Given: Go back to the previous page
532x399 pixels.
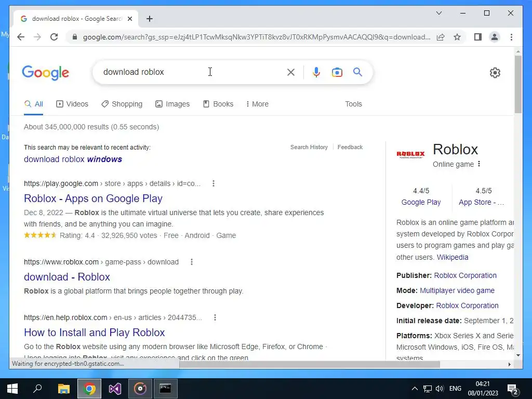Looking at the screenshot, I should coord(21,37).
